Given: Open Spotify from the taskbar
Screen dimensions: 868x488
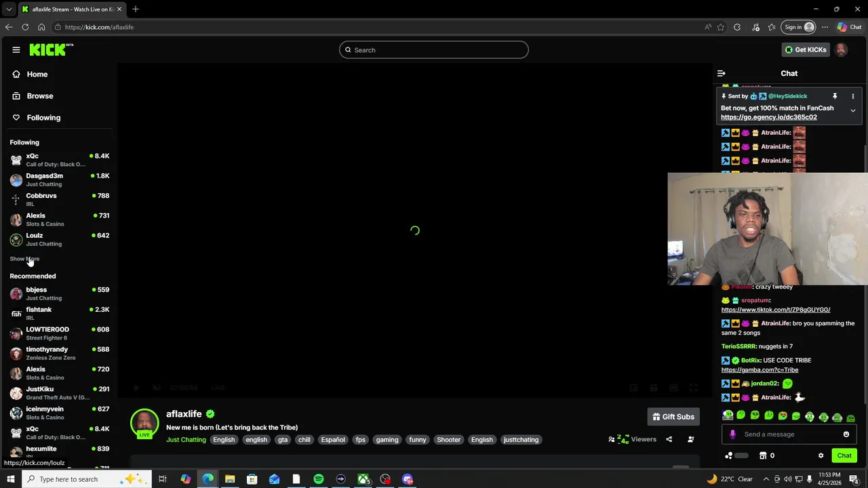Looking at the screenshot, I should (x=318, y=479).
